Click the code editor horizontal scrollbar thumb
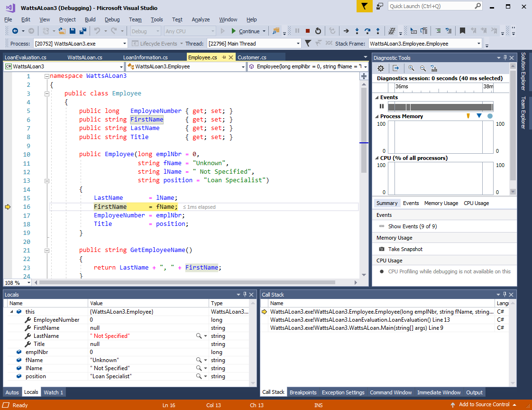Screen dimensions: 532x410 coord(187,282)
